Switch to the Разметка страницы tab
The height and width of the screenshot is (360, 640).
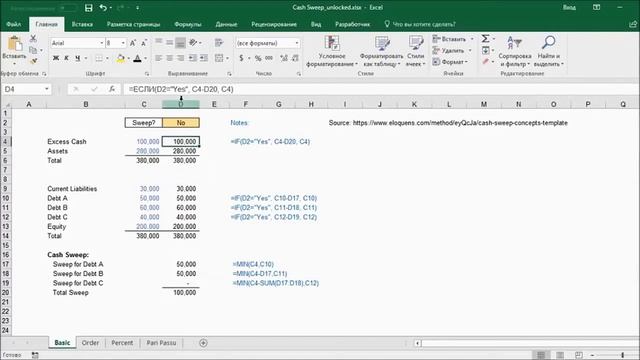(133, 24)
